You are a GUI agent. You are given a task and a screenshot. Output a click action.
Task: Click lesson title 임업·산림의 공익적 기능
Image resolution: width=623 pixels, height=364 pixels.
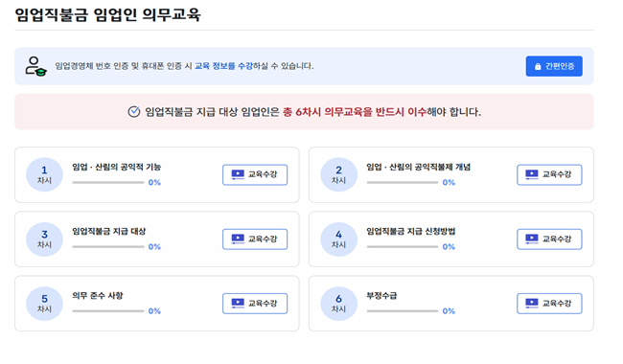coord(116,167)
